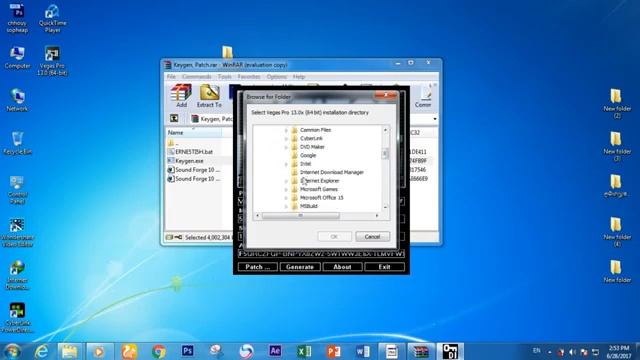The height and width of the screenshot is (360, 640).
Task: Open After Effects from the taskbar
Action: point(275,351)
